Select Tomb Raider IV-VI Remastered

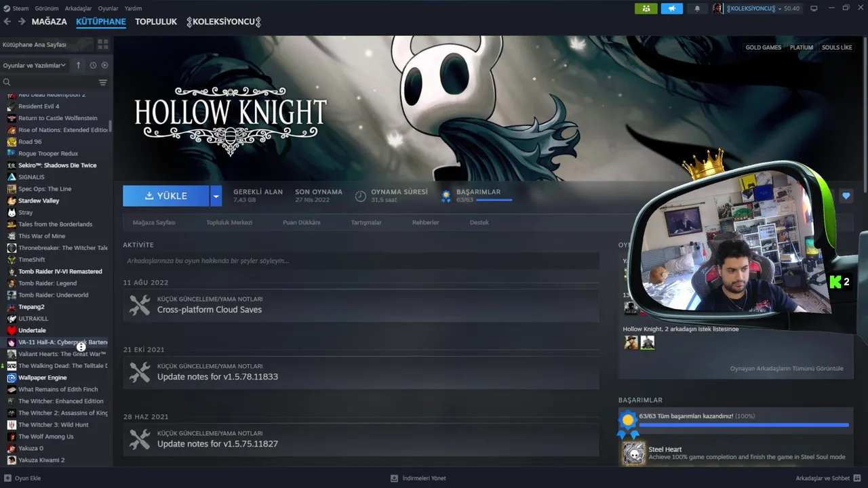(60, 271)
